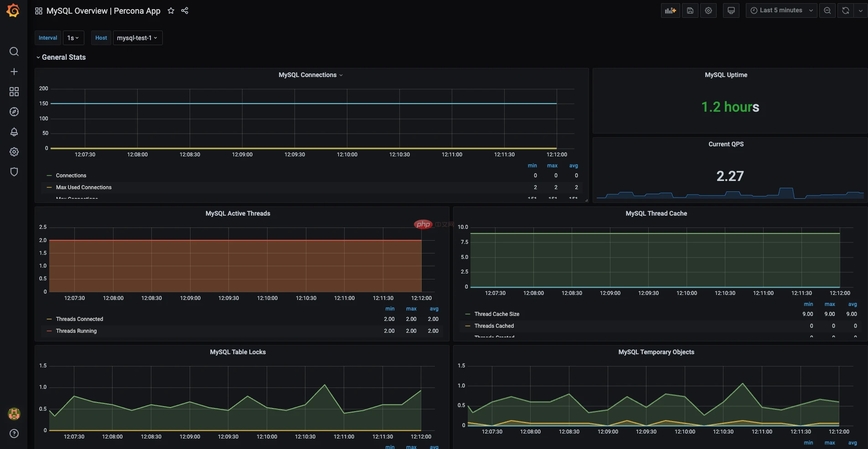Zoom out the time range
The image size is (868, 449).
[x=827, y=10]
